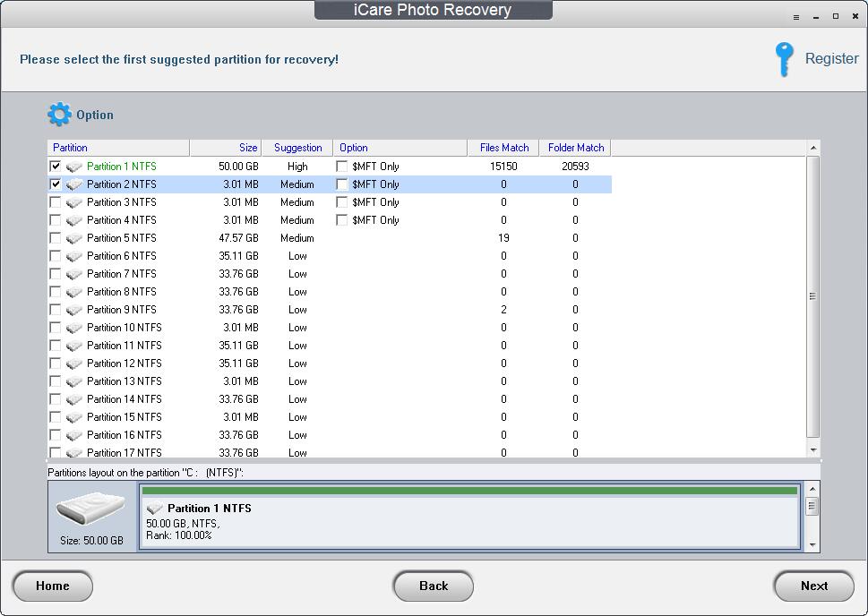This screenshot has height=616, width=868.
Task: Sort by the Suggestion column header
Action: [x=297, y=148]
